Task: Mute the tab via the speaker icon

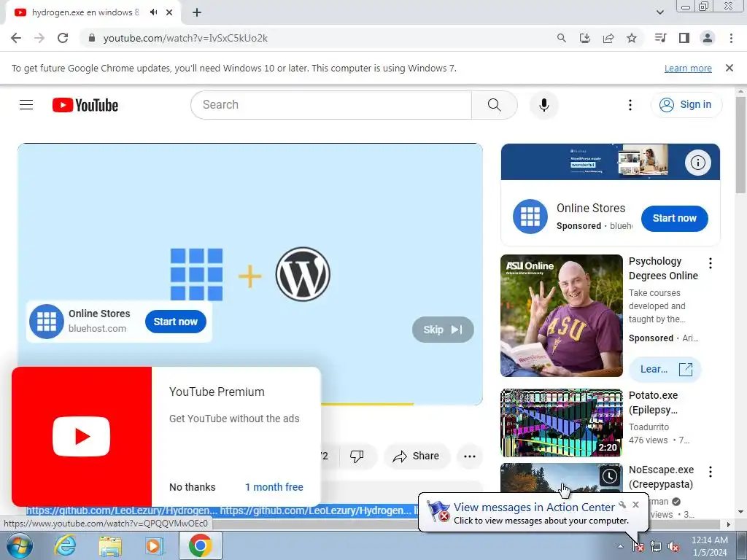Action: (x=153, y=12)
